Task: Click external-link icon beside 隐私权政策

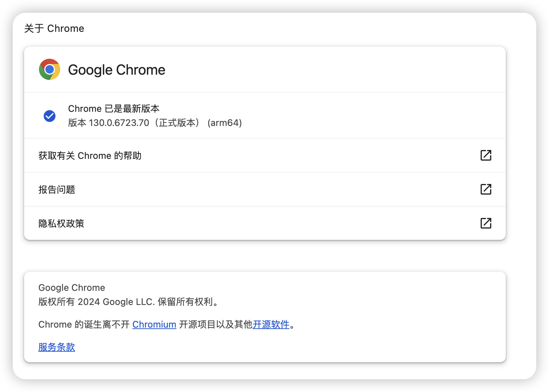Action: pyautogui.click(x=486, y=223)
